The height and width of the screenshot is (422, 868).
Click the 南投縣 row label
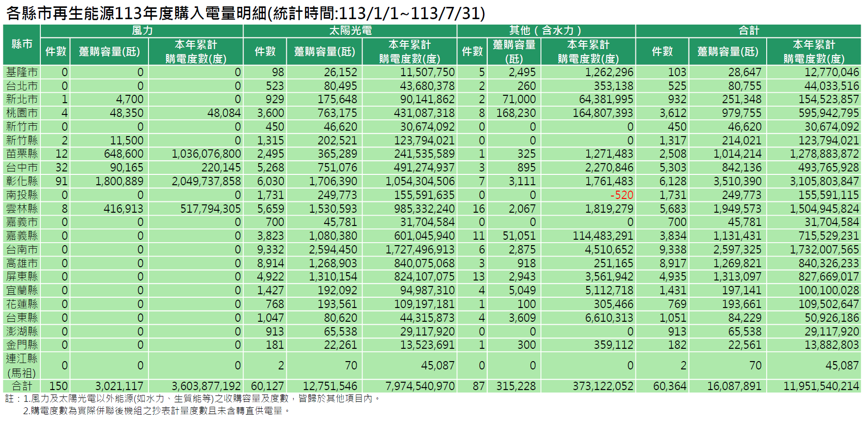(22, 195)
